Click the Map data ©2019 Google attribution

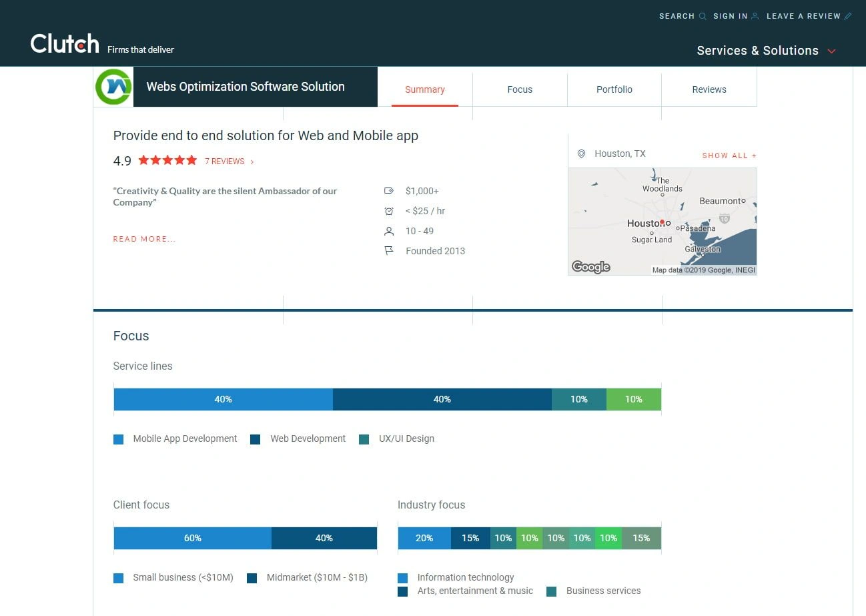(x=703, y=270)
